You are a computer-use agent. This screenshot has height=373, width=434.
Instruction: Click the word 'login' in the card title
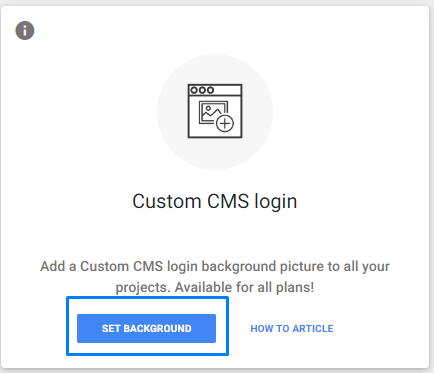pyautogui.click(x=276, y=202)
